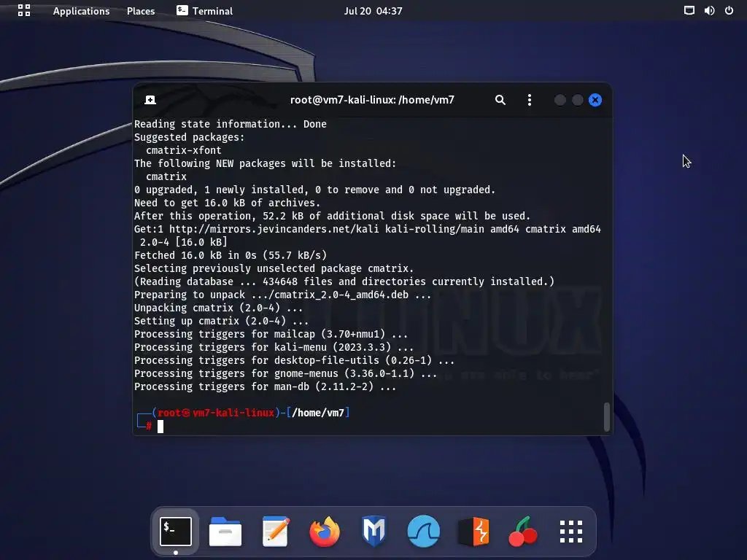The width and height of the screenshot is (747, 560).
Task: Open the Terminal app menu in top bar
Action: [204, 11]
